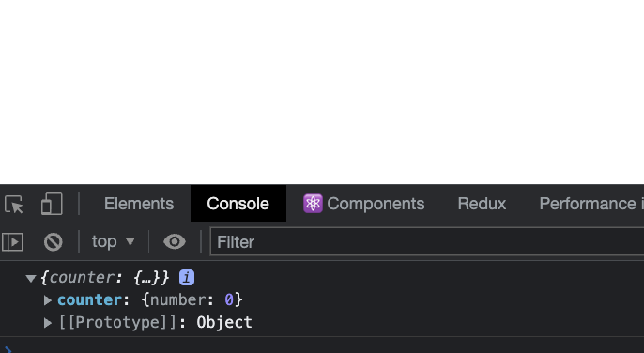
Task: Open the Performance insights tab
Action: point(591,204)
